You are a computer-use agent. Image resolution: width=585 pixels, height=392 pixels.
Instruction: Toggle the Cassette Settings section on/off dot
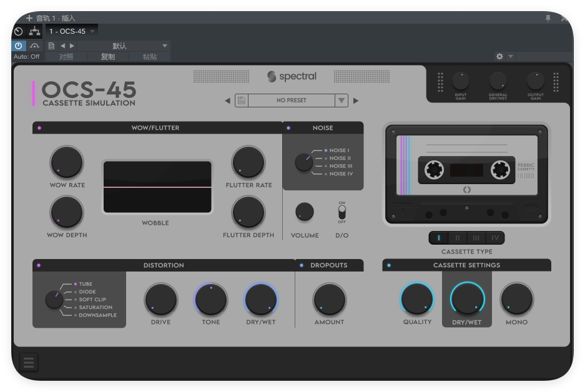click(x=389, y=265)
